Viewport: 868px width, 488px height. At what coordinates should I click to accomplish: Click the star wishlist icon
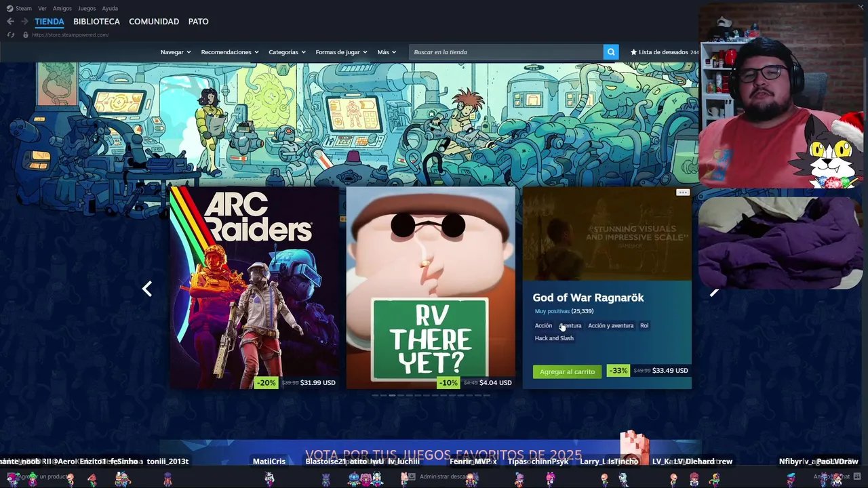click(x=634, y=52)
